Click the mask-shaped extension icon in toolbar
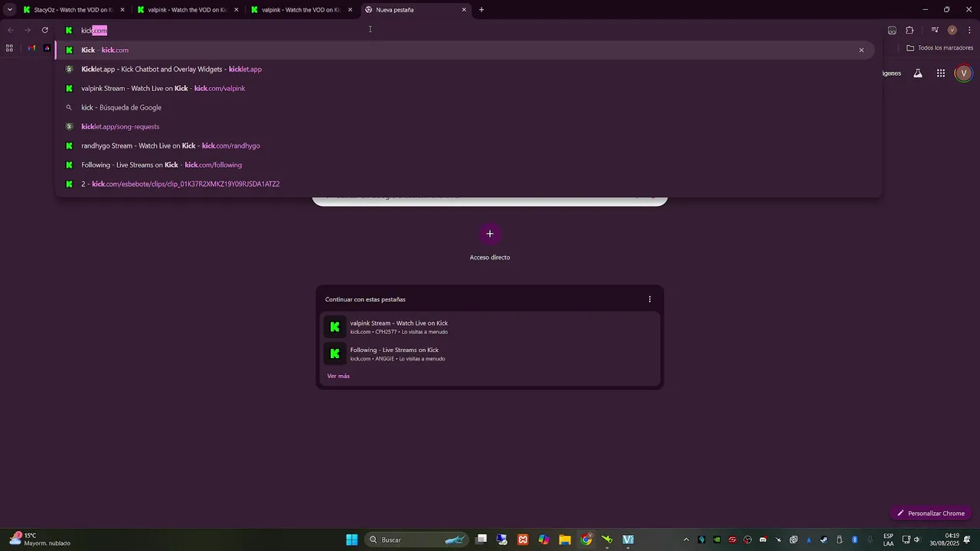 tap(892, 30)
